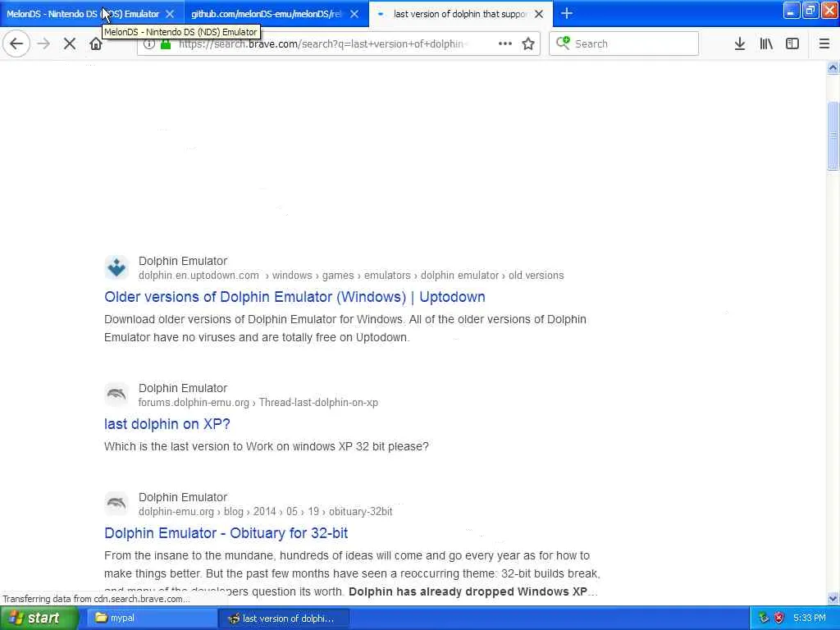Click dolphin favicon next to dolphin-emu.org blog result
Screen dimensions: 840x630
[x=116, y=504]
